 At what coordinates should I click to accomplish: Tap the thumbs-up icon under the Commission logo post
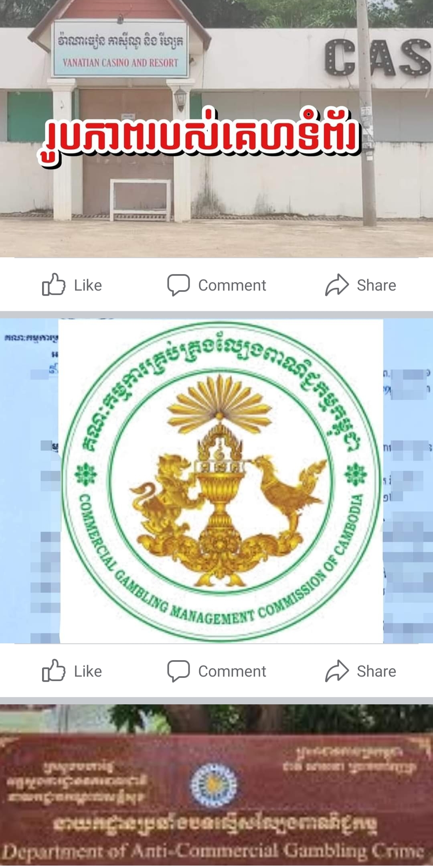[54, 671]
